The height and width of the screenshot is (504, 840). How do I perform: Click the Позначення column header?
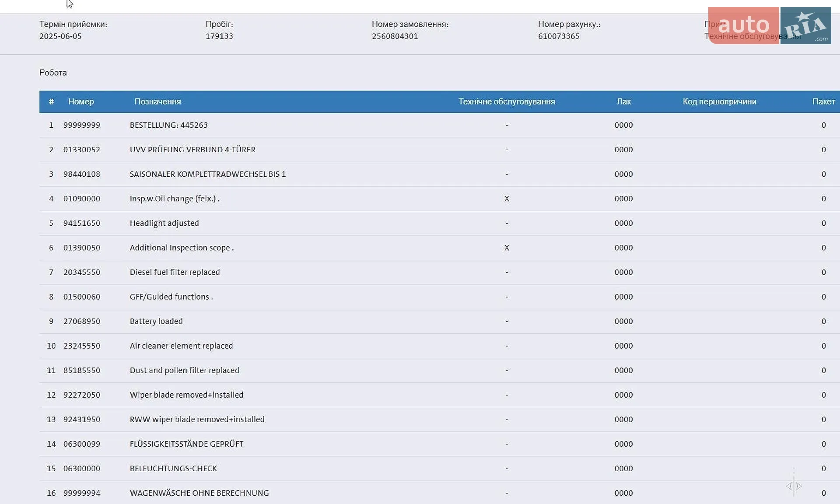pos(157,101)
